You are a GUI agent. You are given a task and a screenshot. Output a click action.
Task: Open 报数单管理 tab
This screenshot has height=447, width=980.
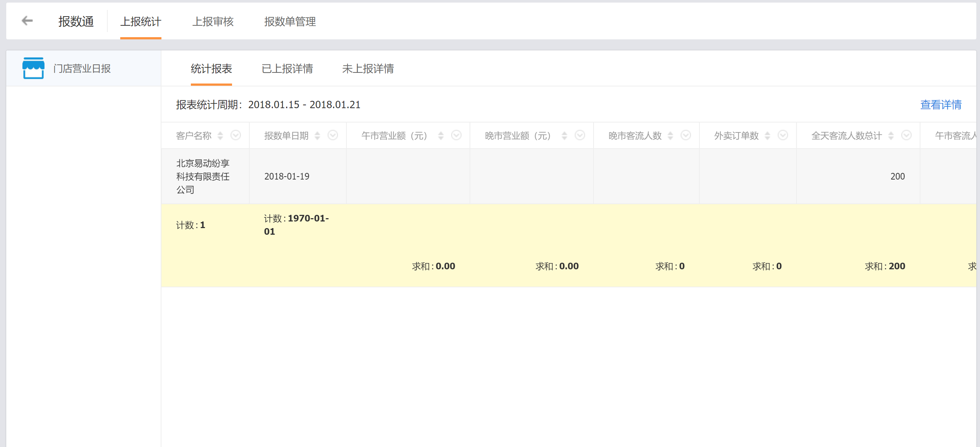(x=290, y=22)
